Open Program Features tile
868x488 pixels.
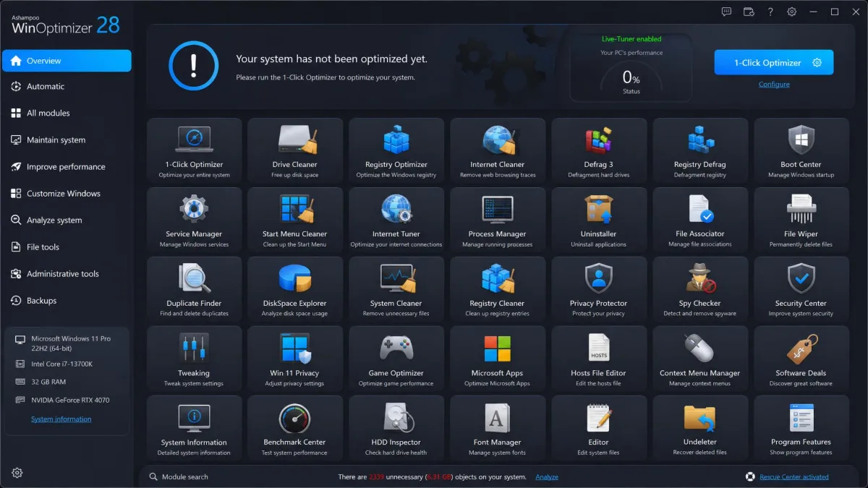[801, 429]
